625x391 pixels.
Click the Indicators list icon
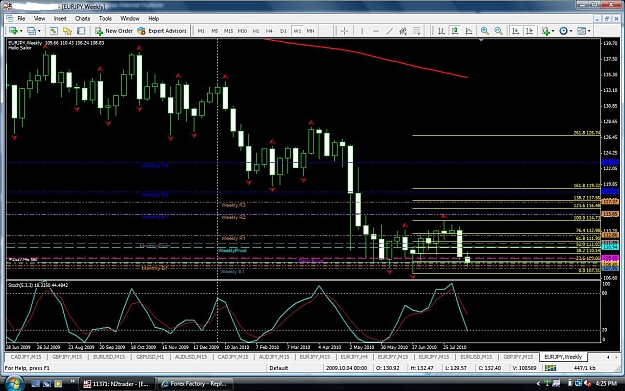[545, 31]
